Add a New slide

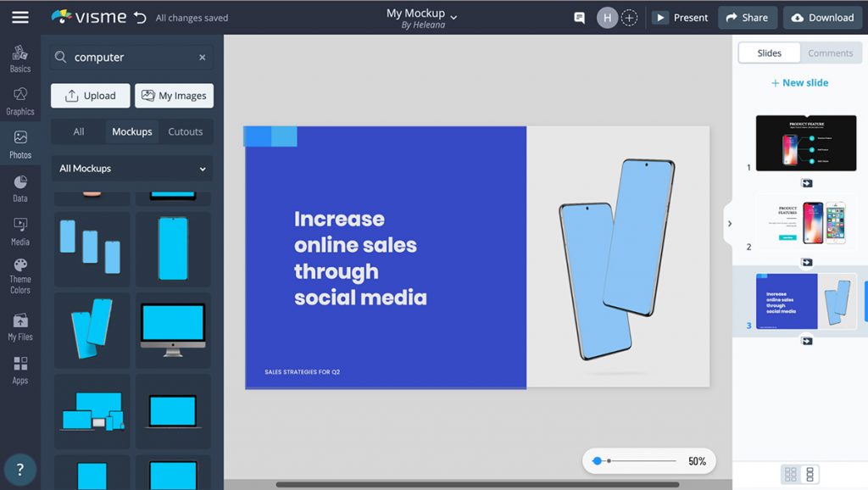point(799,82)
